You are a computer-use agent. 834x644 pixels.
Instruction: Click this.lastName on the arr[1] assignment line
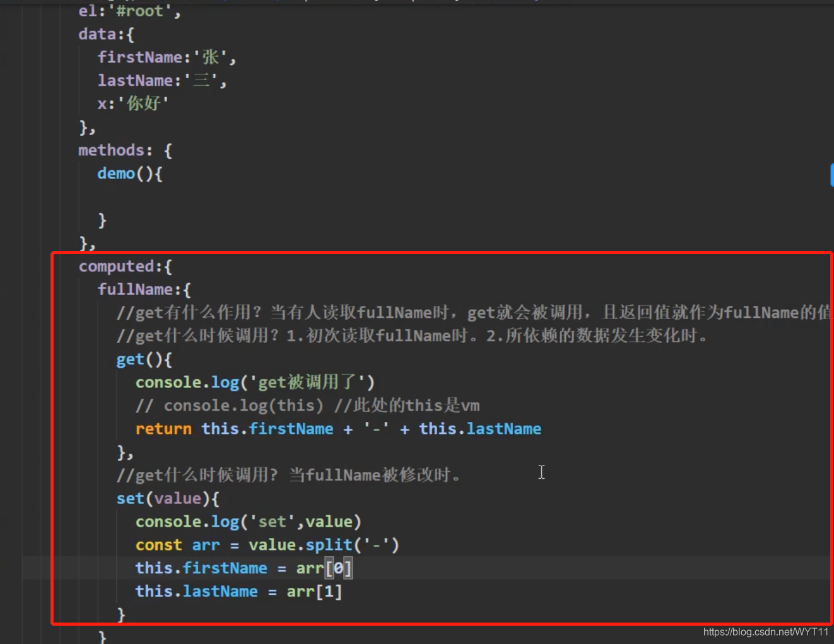tap(197, 592)
